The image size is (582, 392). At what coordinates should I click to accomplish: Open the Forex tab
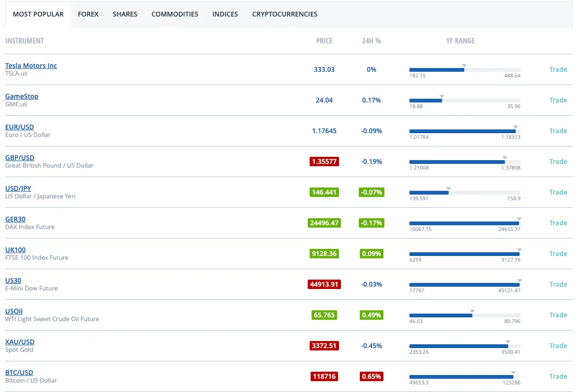click(x=88, y=14)
